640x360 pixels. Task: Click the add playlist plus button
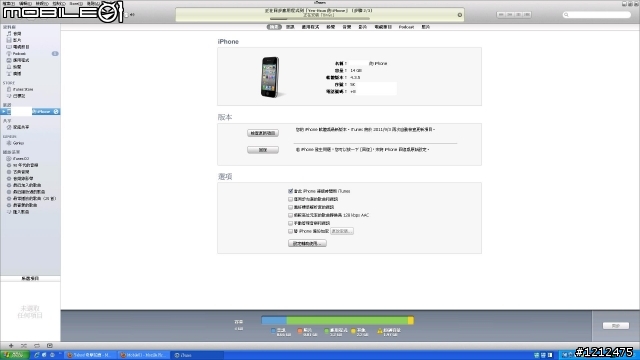click(x=11, y=346)
